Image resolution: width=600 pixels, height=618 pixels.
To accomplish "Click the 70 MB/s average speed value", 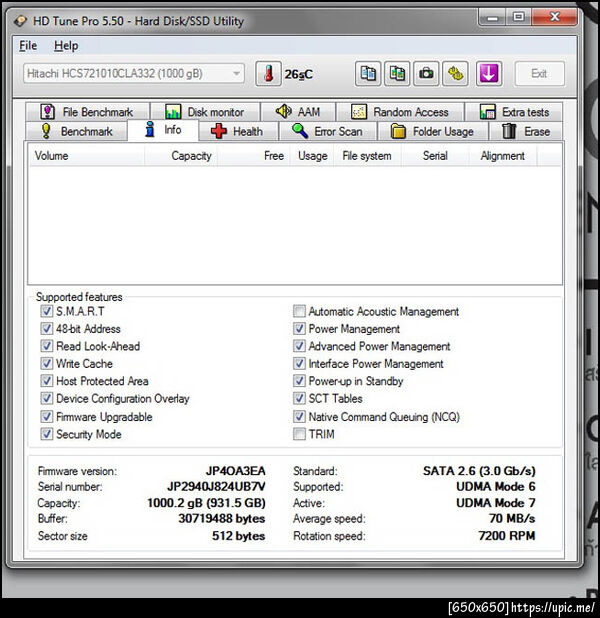I will (x=512, y=519).
